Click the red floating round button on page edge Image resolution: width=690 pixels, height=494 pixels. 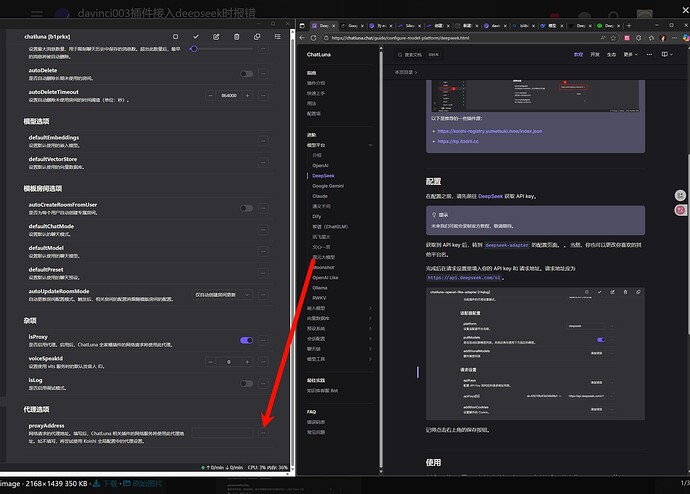680,210
